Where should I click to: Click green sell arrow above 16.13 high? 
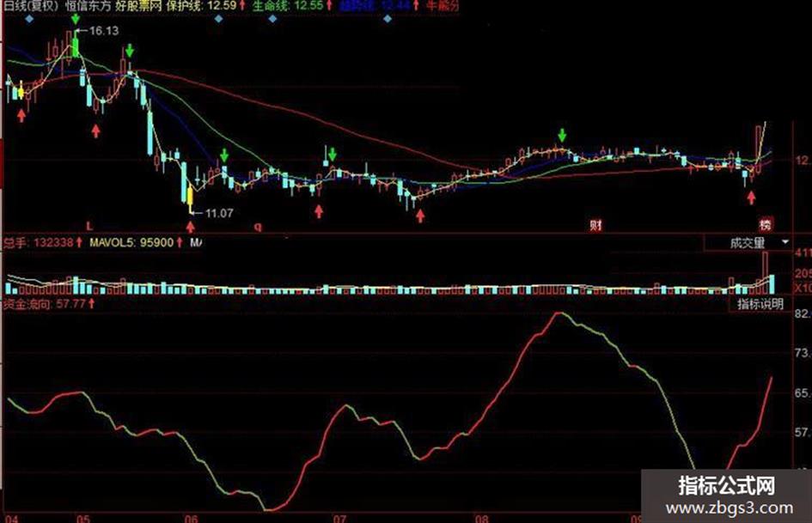pyautogui.click(x=76, y=19)
